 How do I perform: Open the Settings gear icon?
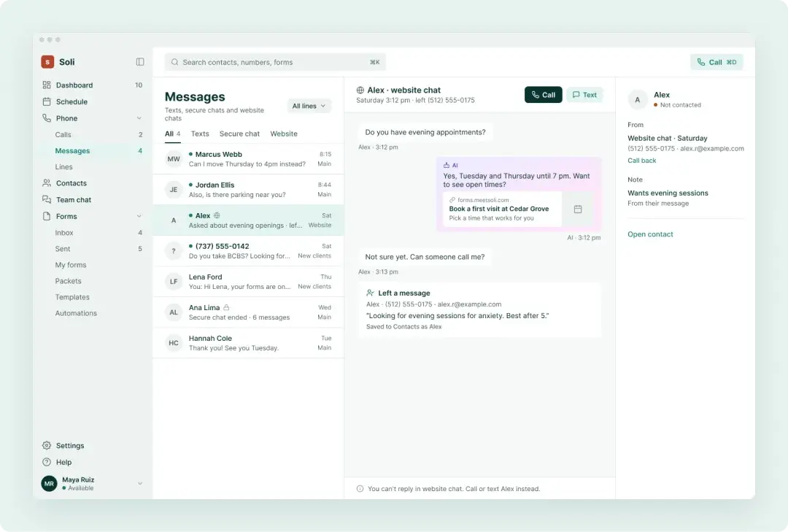tap(47, 445)
